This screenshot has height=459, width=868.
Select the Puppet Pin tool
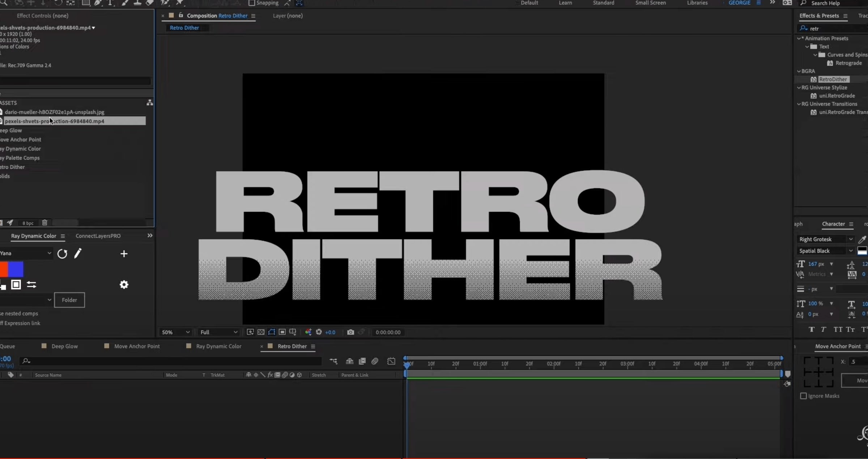(x=179, y=3)
